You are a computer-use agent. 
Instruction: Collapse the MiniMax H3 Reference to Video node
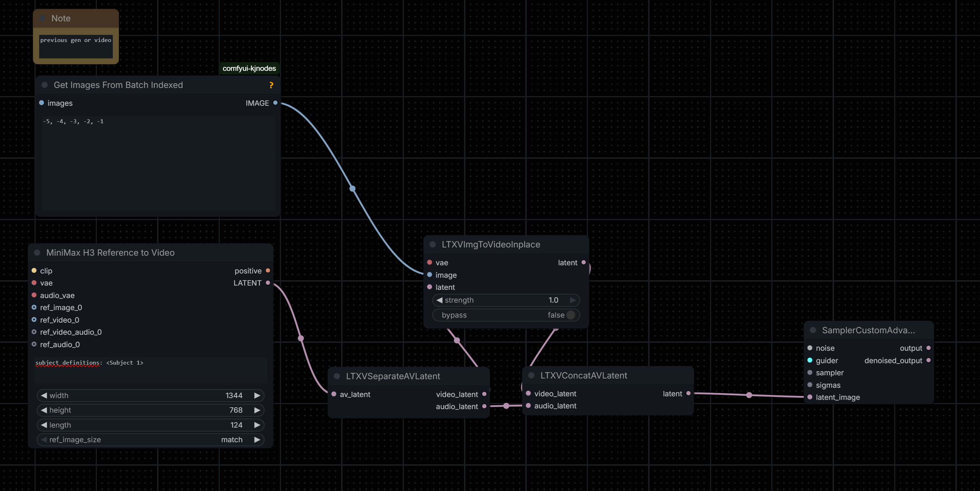[x=37, y=252]
